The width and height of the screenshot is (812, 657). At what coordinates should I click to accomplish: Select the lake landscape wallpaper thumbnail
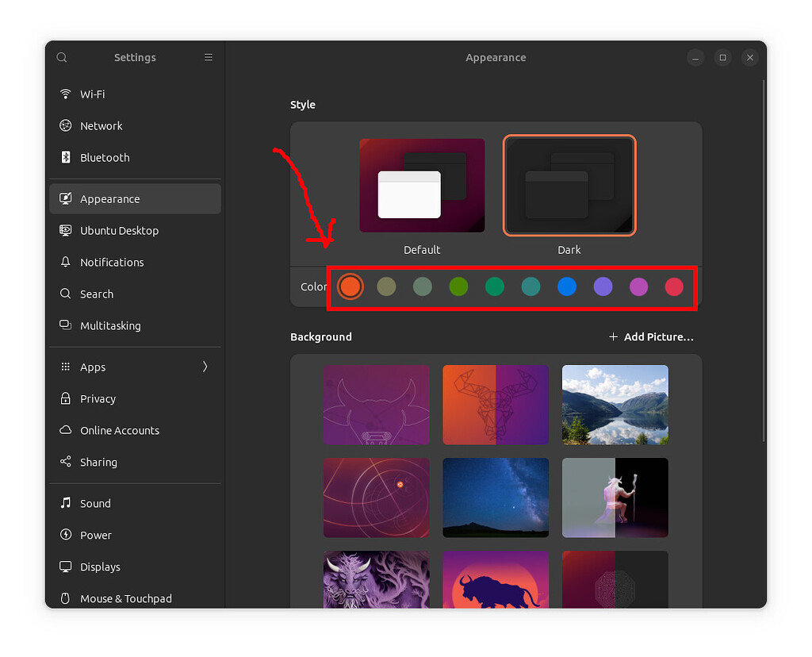(x=615, y=405)
